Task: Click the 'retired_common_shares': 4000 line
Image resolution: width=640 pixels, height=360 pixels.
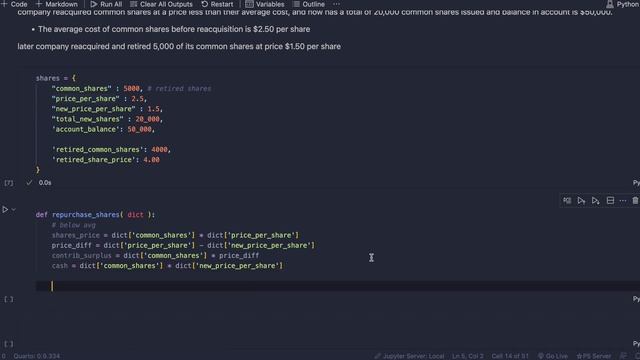Action: [111, 150]
